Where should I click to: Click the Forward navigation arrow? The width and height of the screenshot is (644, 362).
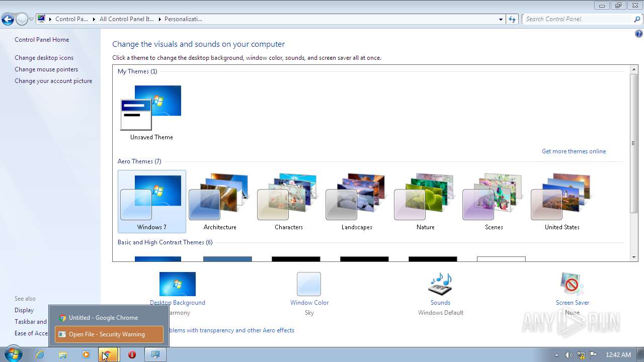(22, 20)
